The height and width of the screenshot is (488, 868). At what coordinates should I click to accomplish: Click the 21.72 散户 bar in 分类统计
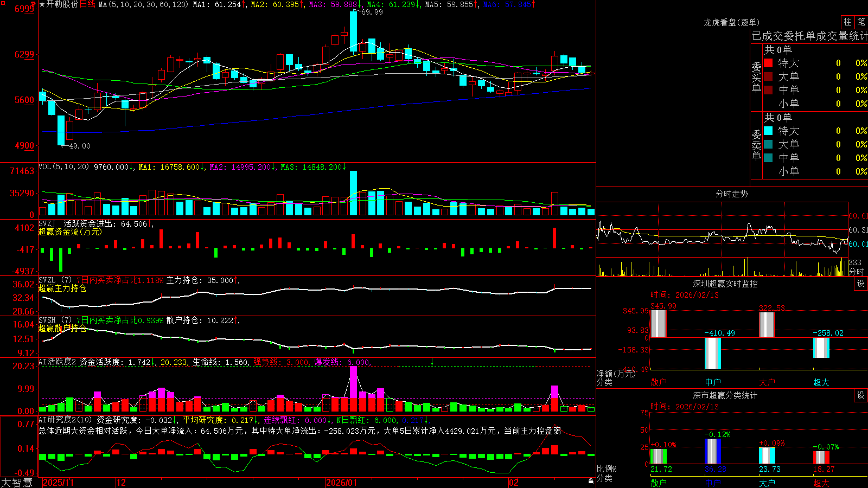pyautogui.click(x=659, y=456)
